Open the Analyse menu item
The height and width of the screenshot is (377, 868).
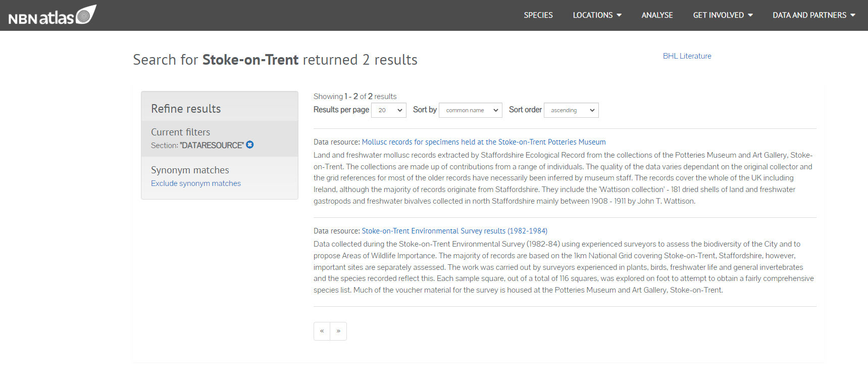[657, 15]
